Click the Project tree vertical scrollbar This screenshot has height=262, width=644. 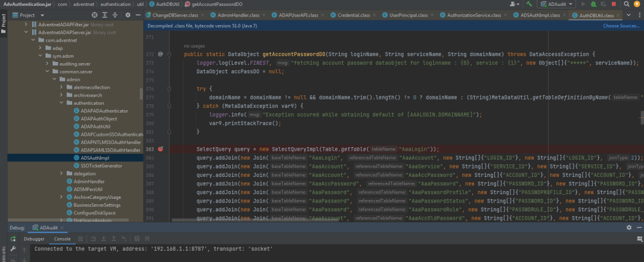tap(141, 94)
